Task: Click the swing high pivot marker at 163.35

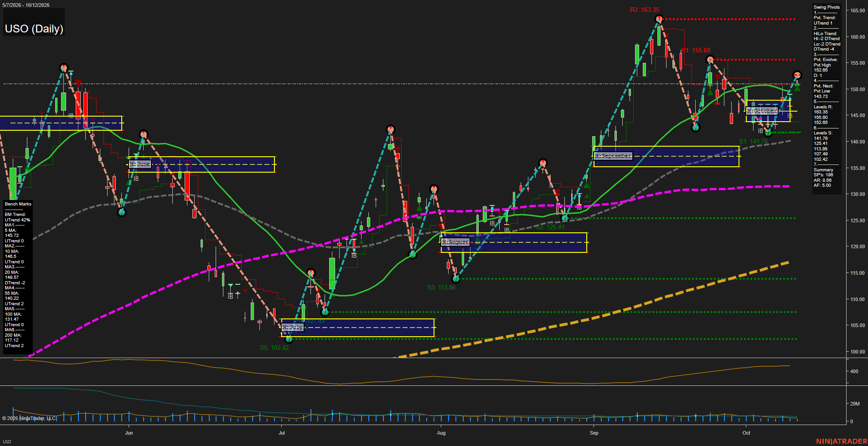Action: pyautogui.click(x=659, y=19)
